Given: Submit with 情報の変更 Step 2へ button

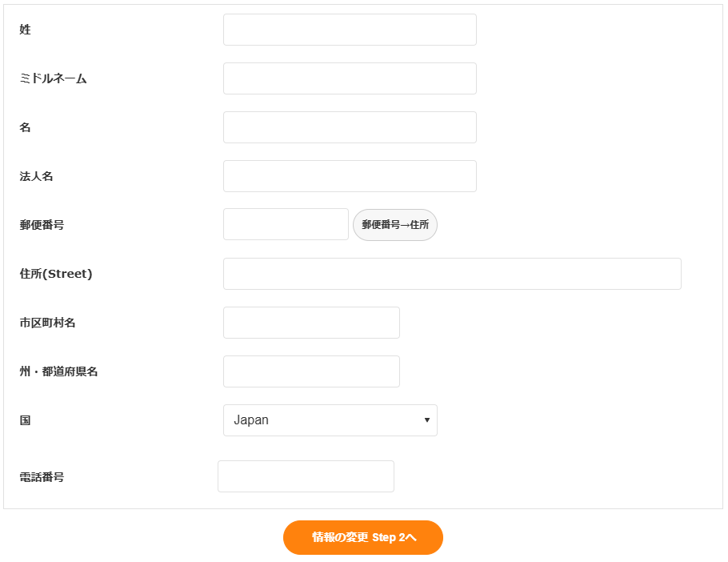Looking at the screenshot, I should 363,537.
